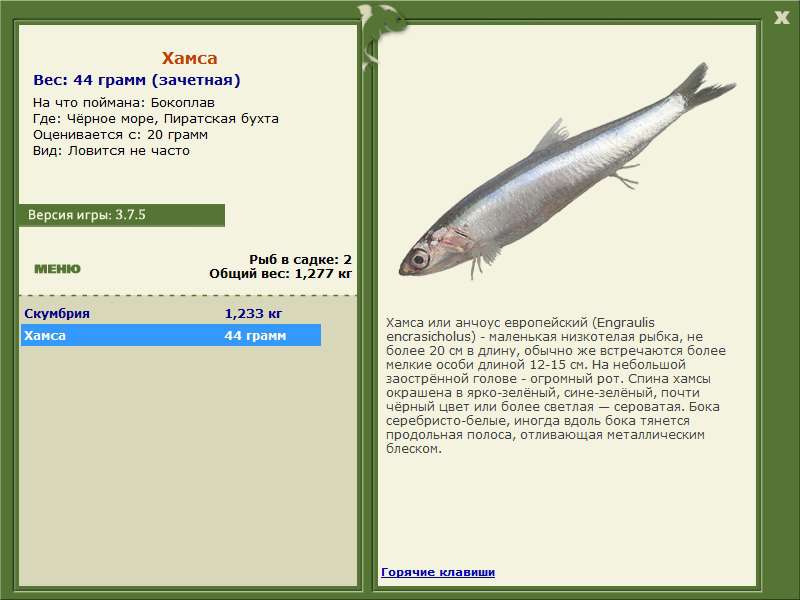Image resolution: width=800 pixels, height=600 pixels.
Task: Click the 'Оценивается с: 20 грамм' line
Action: [120, 135]
